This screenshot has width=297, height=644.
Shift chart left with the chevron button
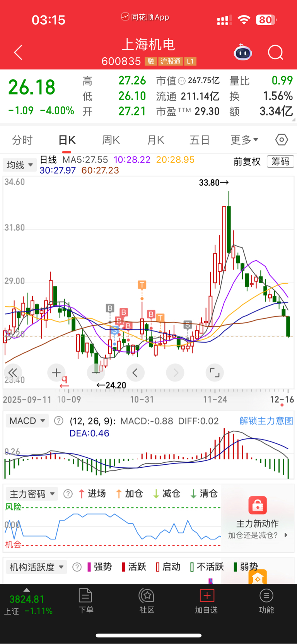135,373
